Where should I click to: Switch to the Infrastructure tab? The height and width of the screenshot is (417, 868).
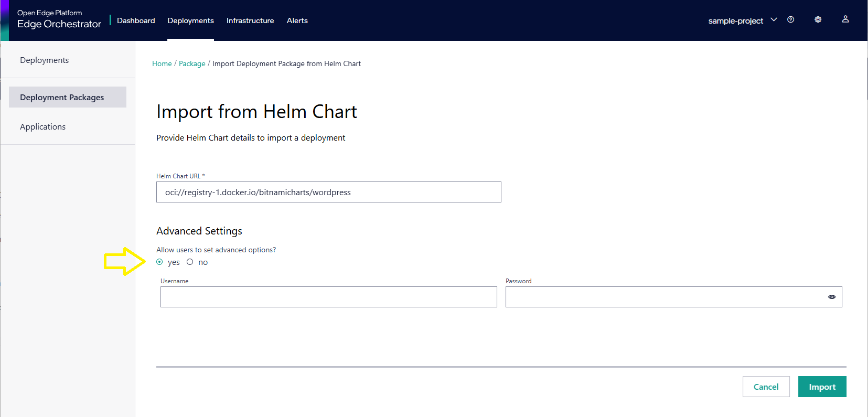(250, 20)
